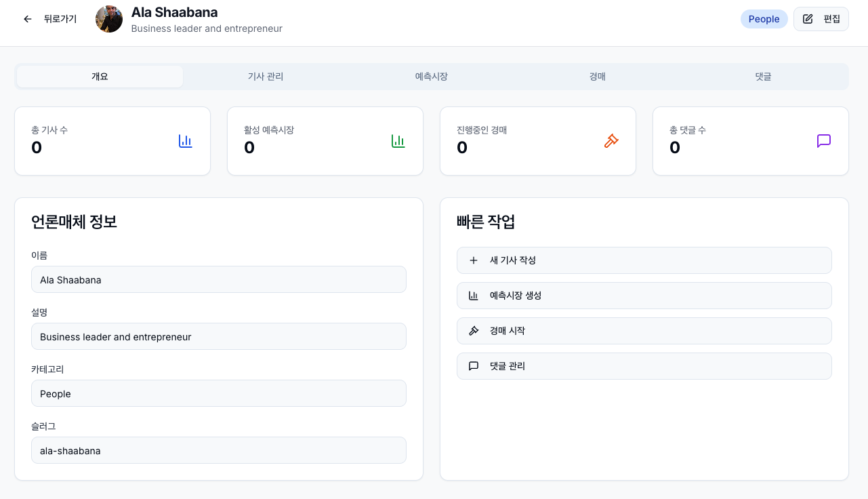Click the plus icon for new article
Viewport: 868px width, 499px height.
[474, 260]
